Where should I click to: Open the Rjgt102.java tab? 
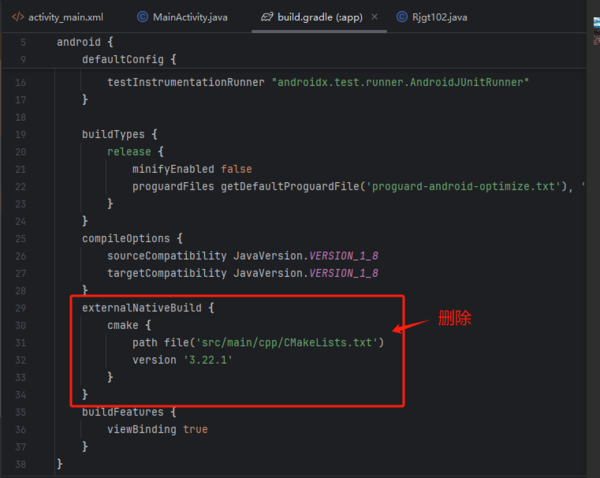click(432, 17)
